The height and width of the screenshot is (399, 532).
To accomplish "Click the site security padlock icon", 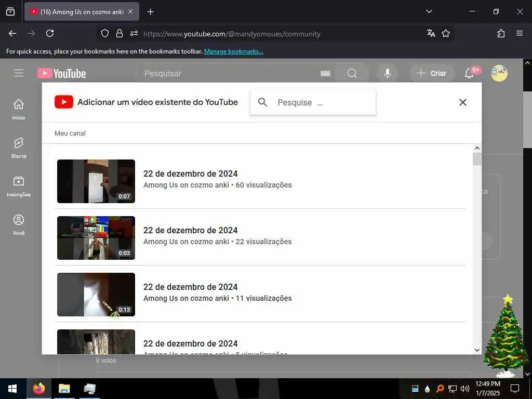I will (119, 33).
